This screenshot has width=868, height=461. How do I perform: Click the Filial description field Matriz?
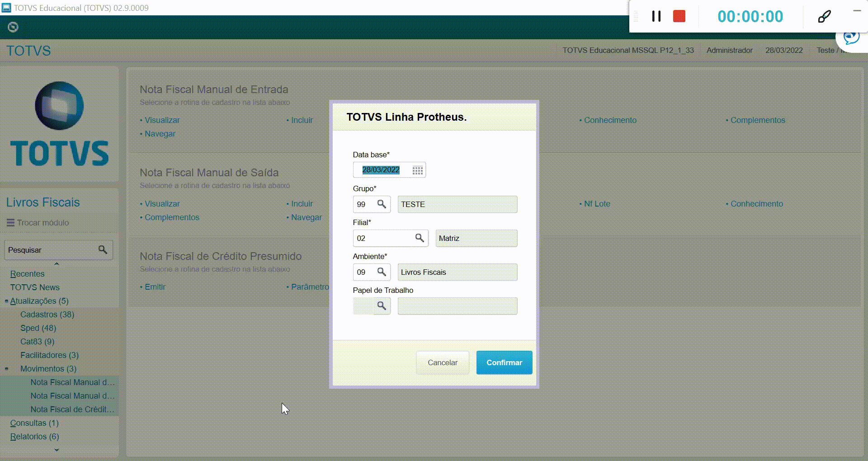pyautogui.click(x=476, y=238)
